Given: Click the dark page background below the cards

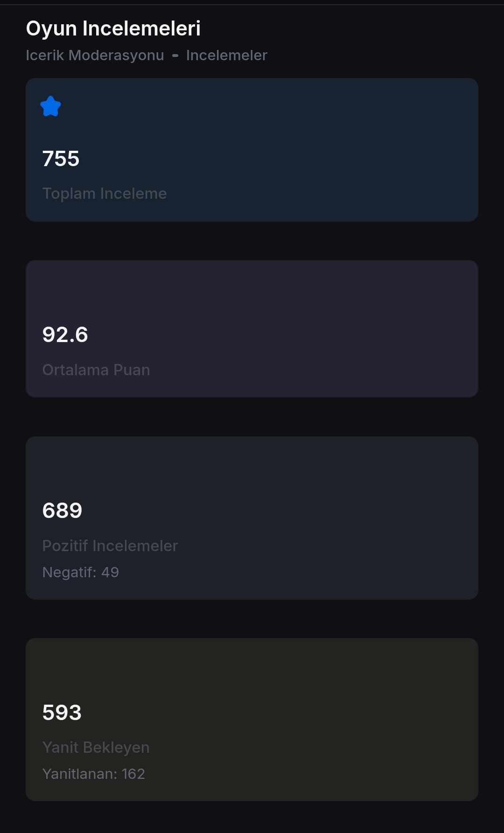Looking at the screenshot, I should 252,819.
